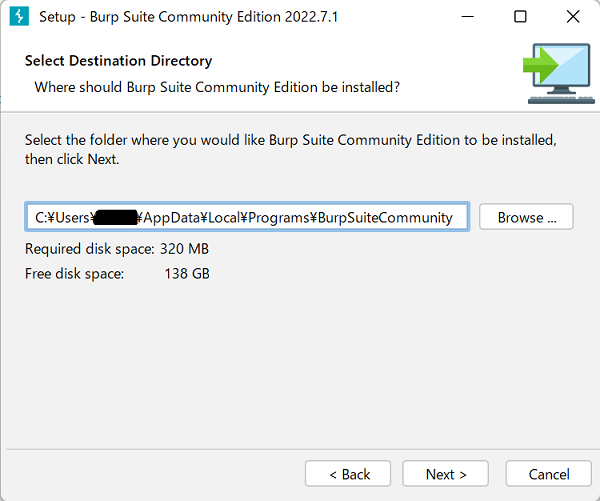
Task: Click the 'Select the folder where you would like' instruction
Action: pos(290,150)
